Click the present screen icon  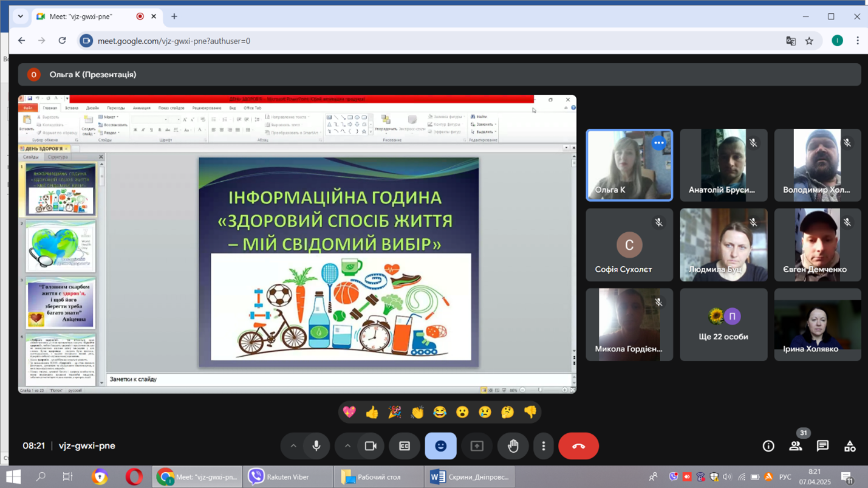[477, 446]
